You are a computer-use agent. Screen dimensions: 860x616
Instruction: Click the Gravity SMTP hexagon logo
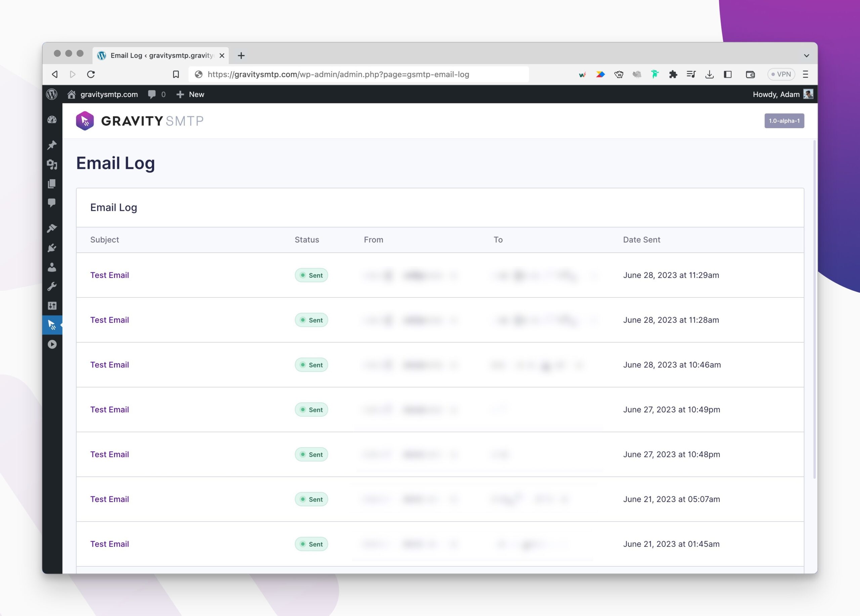coord(85,121)
